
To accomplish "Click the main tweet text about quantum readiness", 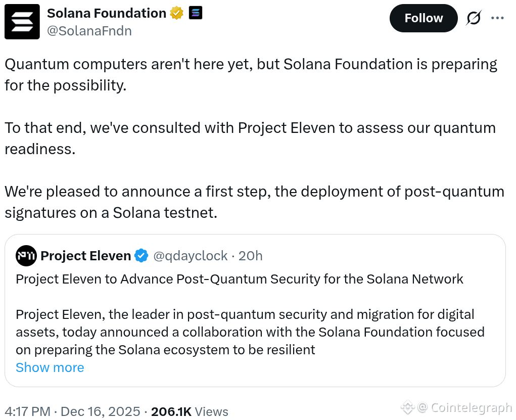I will pos(250,138).
